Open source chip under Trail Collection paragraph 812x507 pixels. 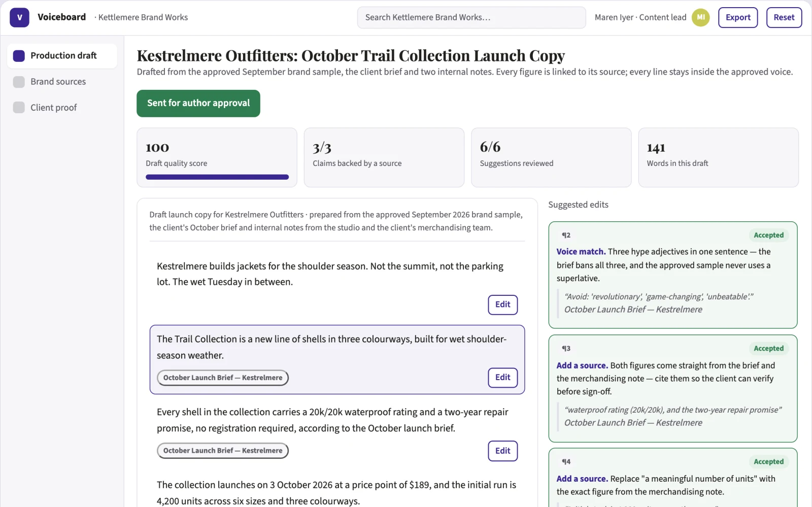[x=223, y=378]
